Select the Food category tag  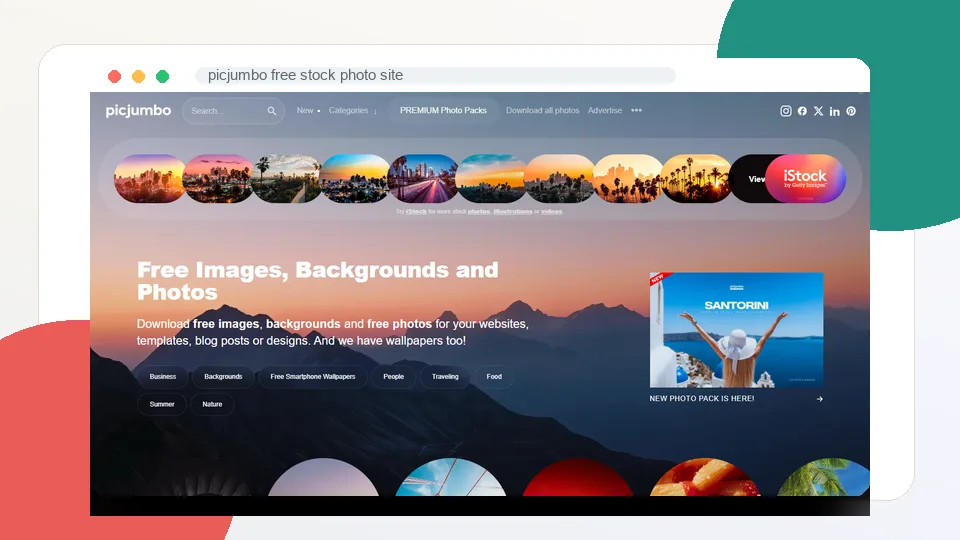coord(494,377)
